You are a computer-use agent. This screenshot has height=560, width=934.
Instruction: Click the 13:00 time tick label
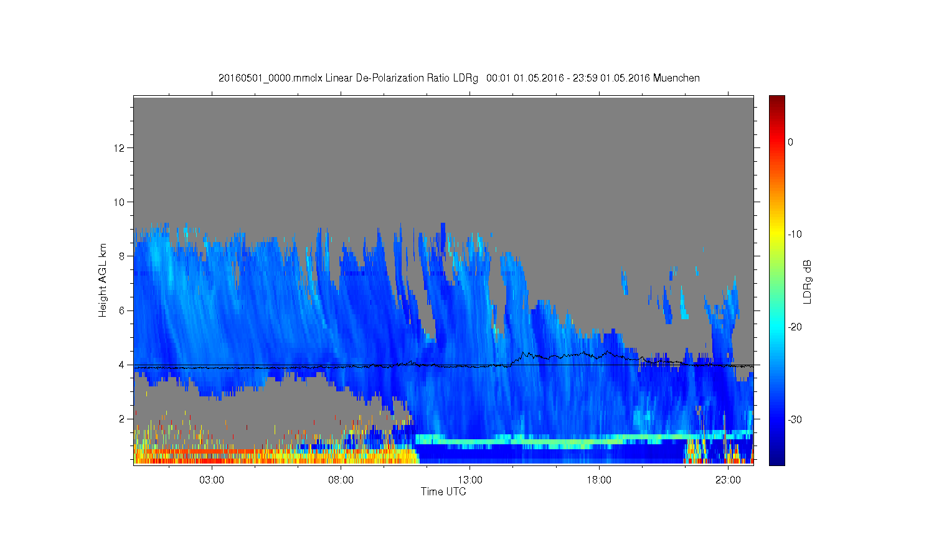(x=470, y=480)
